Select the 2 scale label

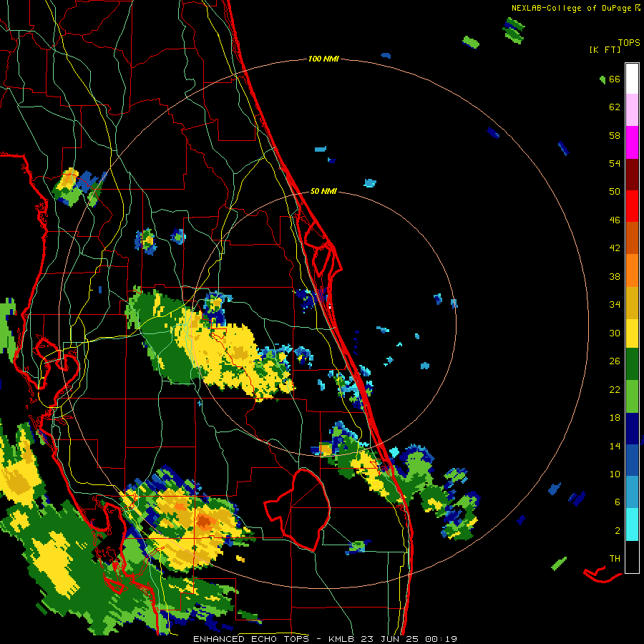pyautogui.click(x=618, y=531)
